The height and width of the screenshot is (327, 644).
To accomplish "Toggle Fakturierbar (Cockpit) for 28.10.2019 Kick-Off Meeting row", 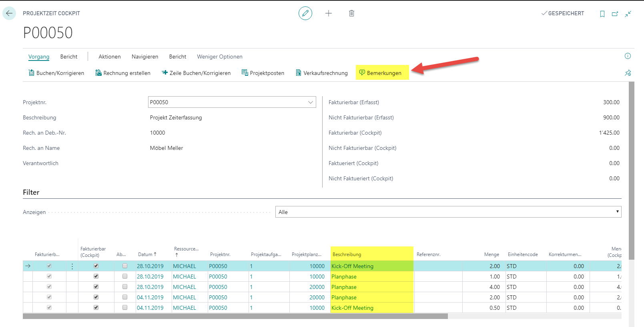I will pyautogui.click(x=96, y=266).
